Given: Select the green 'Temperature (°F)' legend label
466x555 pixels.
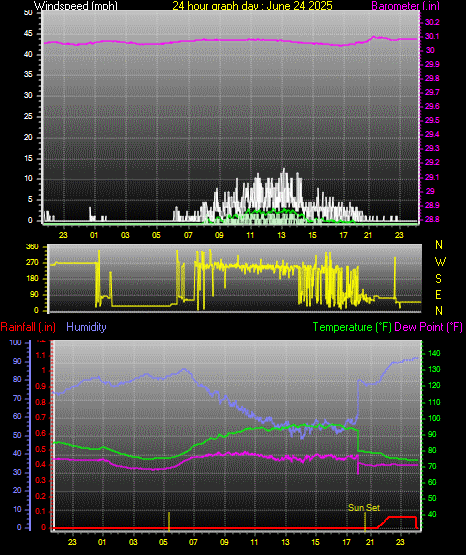Looking at the screenshot, I should (352, 327).
